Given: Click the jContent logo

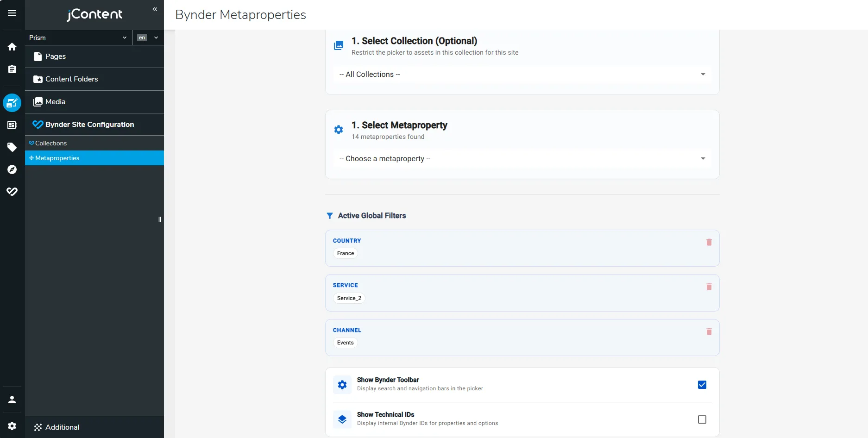Looking at the screenshot, I should click(94, 14).
